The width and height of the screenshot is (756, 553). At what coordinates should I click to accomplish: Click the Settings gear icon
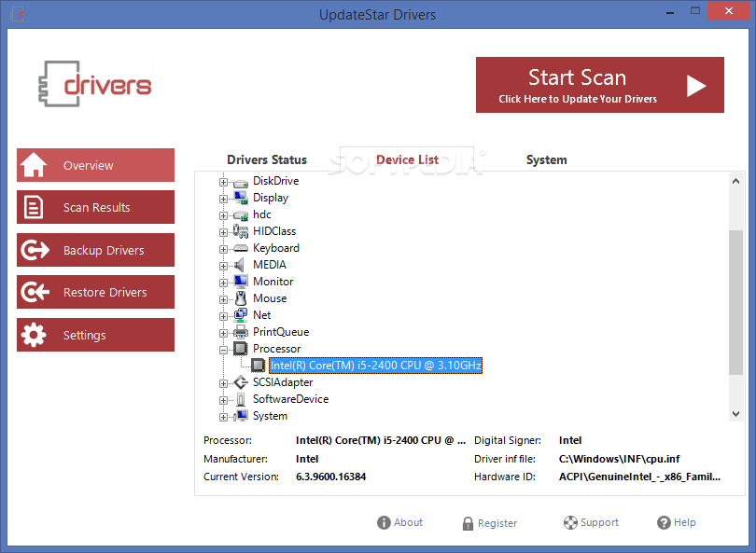coord(34,335)
